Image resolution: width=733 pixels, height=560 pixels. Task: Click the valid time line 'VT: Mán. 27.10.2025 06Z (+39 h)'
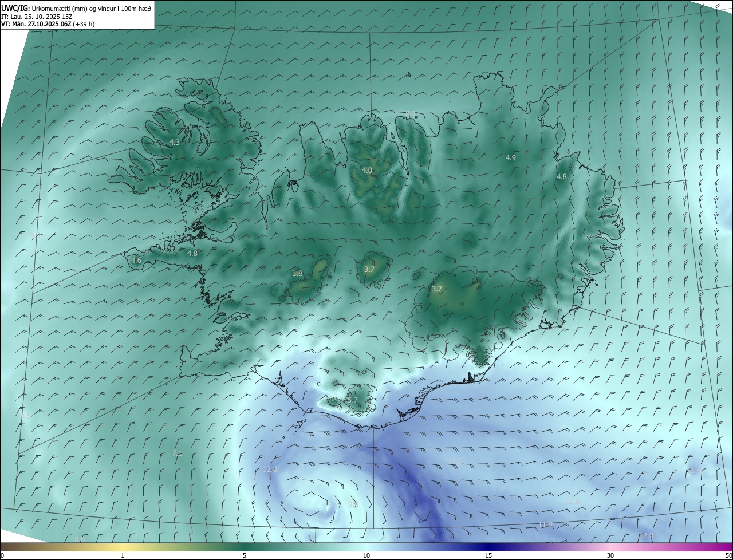click(48, 24)
